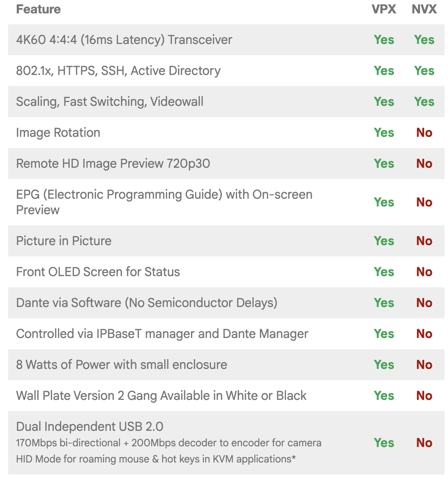Click the Dante via Software feature label
The height and width of the screenshot is (479, 448).
click(x=146, y=303)
